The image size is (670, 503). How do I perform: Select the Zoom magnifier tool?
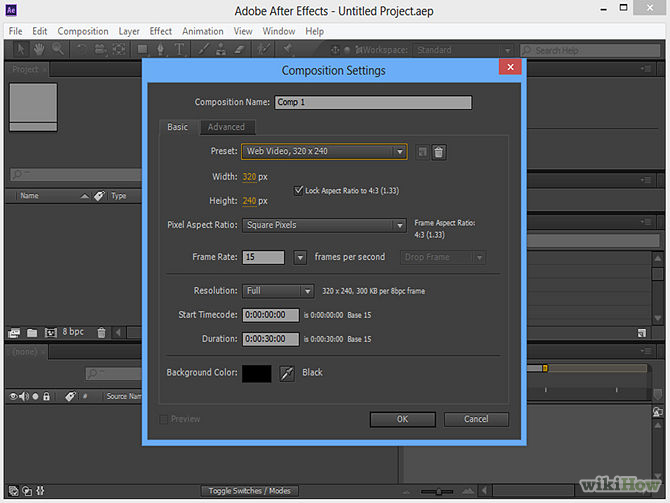tap(58, 50)
